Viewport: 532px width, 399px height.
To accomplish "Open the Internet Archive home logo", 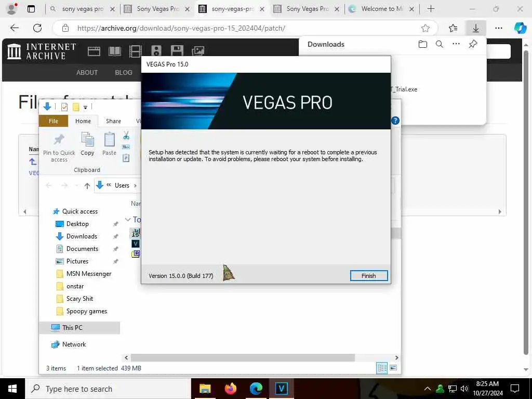I will tap(42, 51).
